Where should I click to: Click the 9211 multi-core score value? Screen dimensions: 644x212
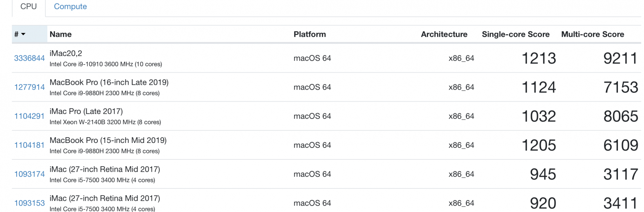(x=620, y=58)
